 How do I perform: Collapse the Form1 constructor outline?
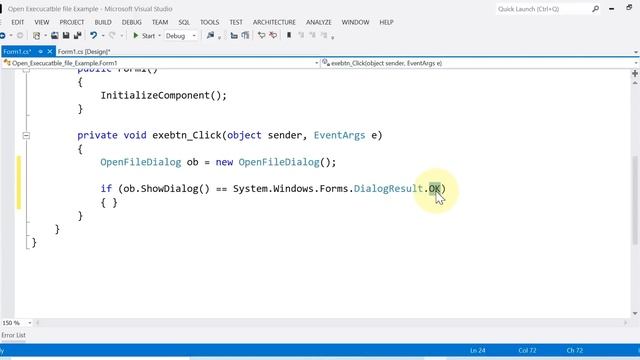coord(26,70)
